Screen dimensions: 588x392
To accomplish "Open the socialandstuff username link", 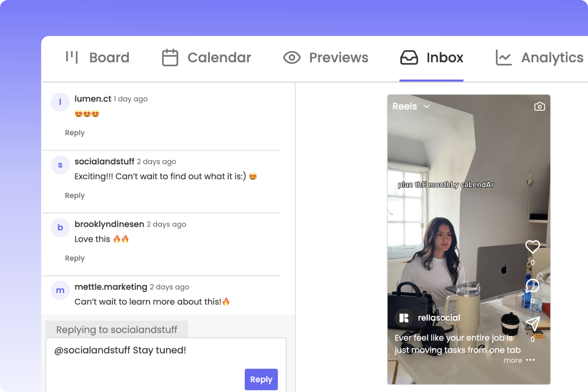I will (104, 162).
